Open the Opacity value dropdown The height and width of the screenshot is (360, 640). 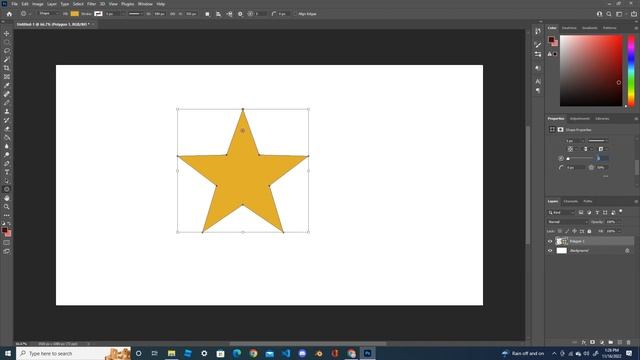620,222
